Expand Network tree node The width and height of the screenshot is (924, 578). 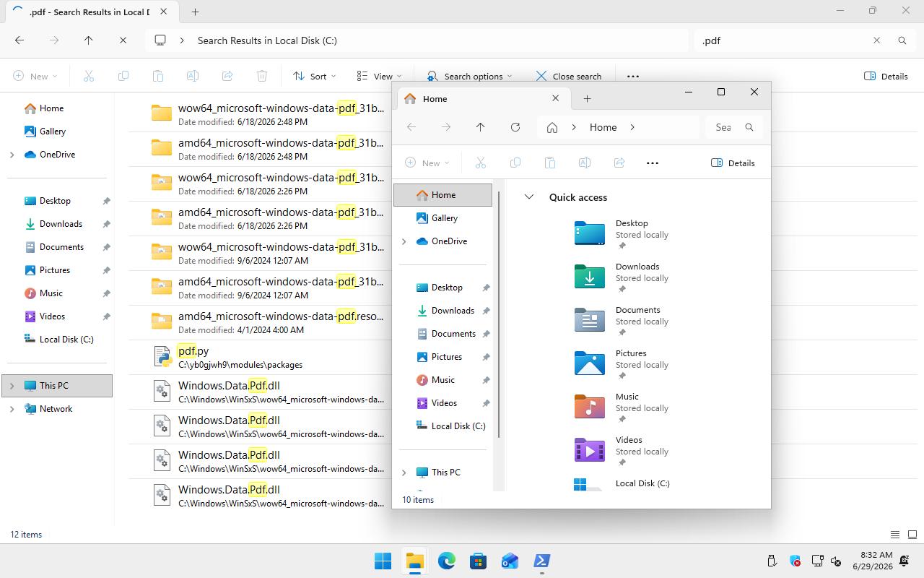click(x=12, y=409)
